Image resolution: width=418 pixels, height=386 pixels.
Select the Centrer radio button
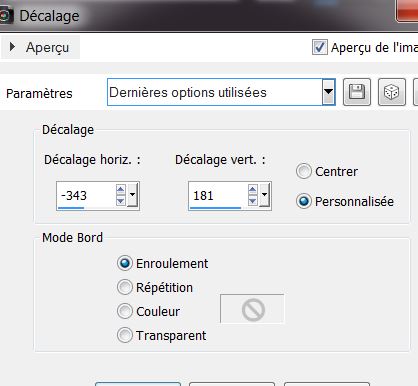click(304, 171)
